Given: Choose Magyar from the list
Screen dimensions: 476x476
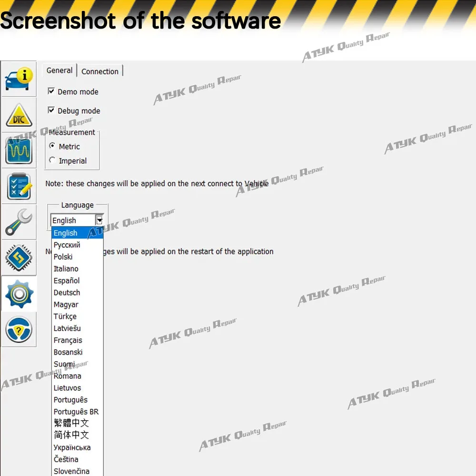Looking at the screenshot, I should click(x=78, y=305).
